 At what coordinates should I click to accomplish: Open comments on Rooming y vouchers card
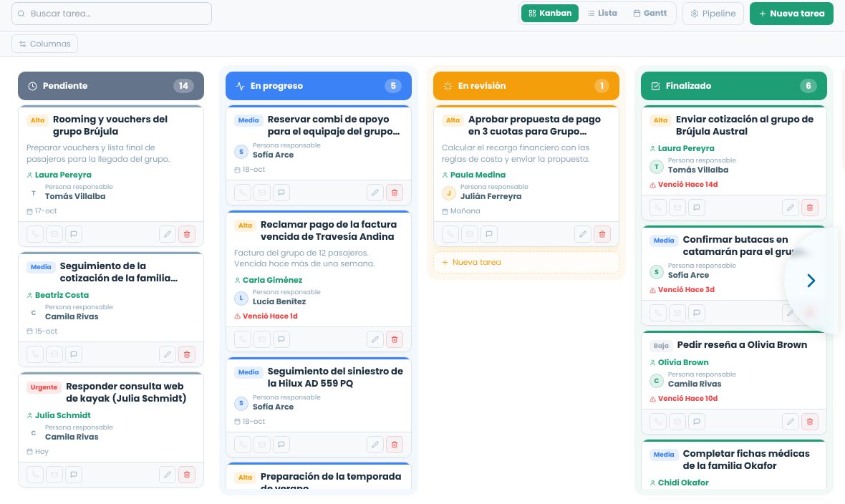(74, 234)
